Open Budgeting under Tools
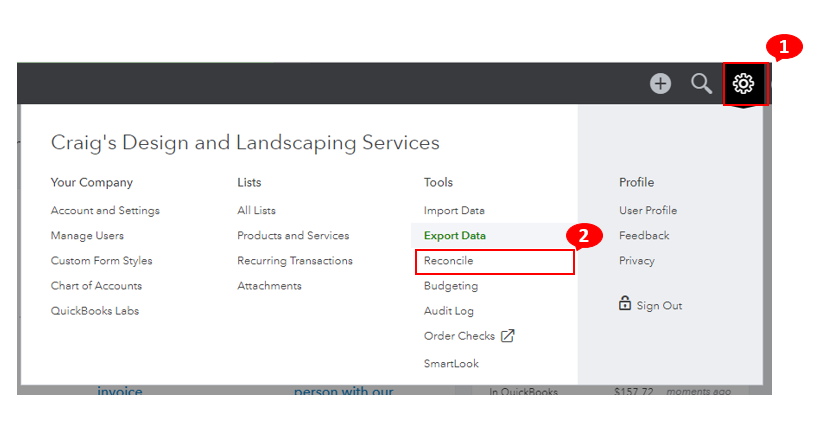The width and height of the screenshot is (816, 427). point(451,286)
